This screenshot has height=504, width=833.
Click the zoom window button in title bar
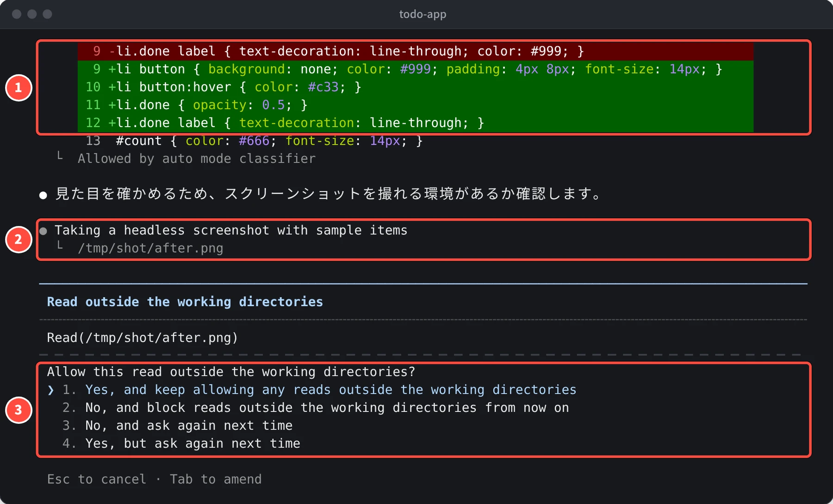click(x=47, y=14)
